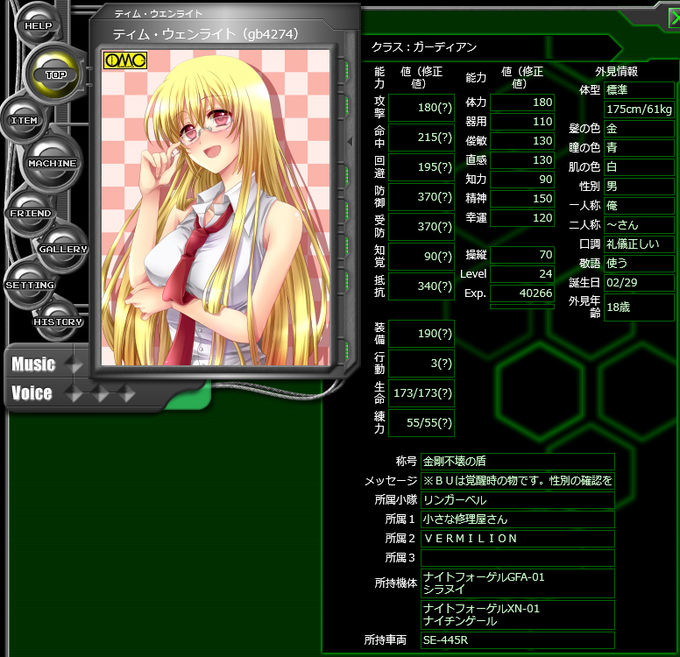Click the Level value 24
Viewport: 680px width, 657px height.
(522, 274)
